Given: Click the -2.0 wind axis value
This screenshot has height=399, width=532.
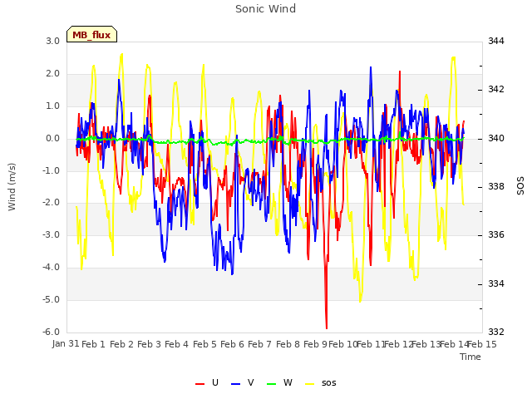Looking at the screenshot, I should tap(51, 203).
